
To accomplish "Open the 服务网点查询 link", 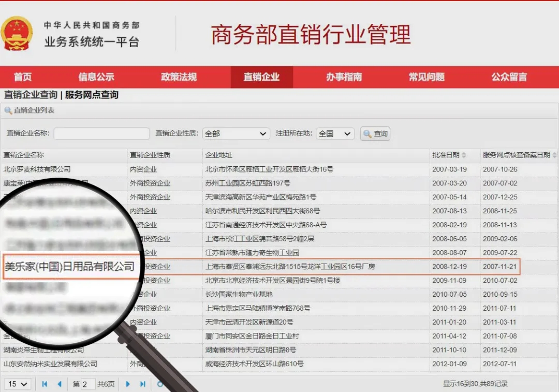I will coord(92,95).
